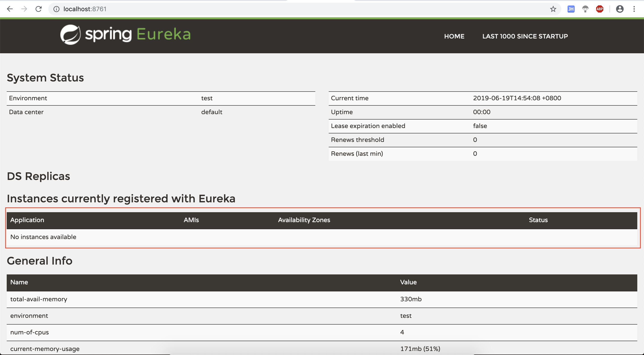Select the current-memory-usage row name

(45, 349)
